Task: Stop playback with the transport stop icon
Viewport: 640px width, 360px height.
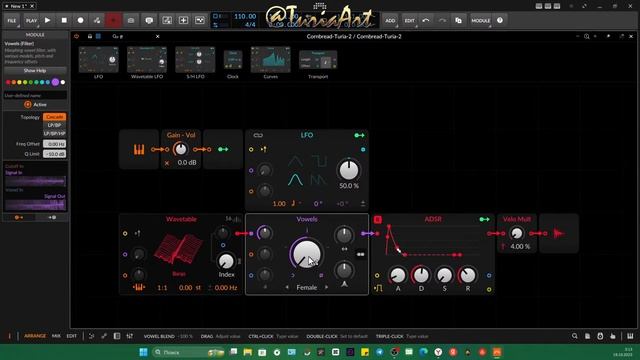Action: 64,20
